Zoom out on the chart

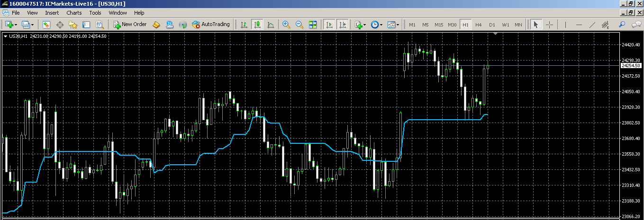299,24
